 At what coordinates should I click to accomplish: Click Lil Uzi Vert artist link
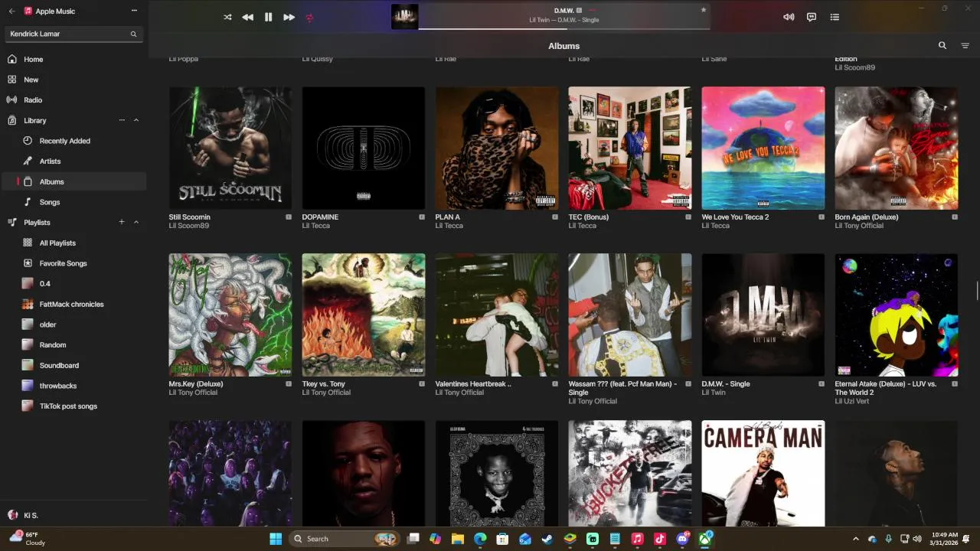[x=853, y=401]
